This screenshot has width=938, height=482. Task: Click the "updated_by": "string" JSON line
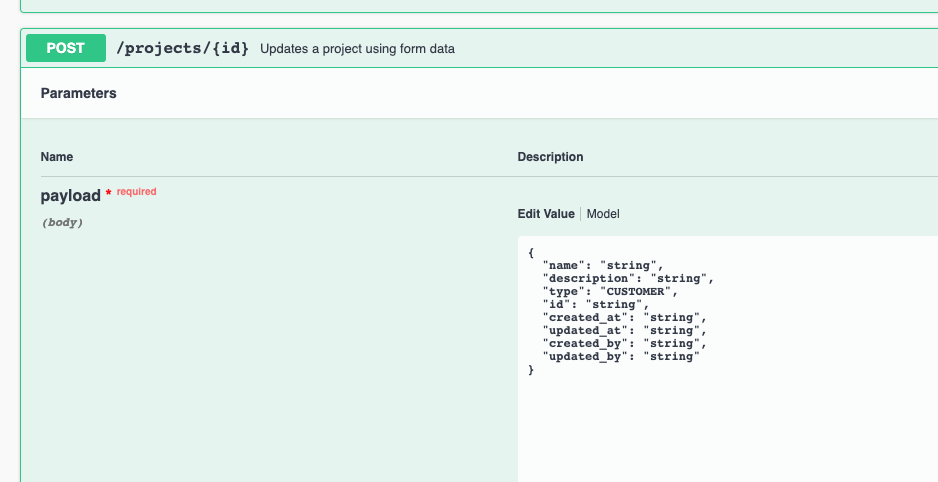(x=621, y=356)
